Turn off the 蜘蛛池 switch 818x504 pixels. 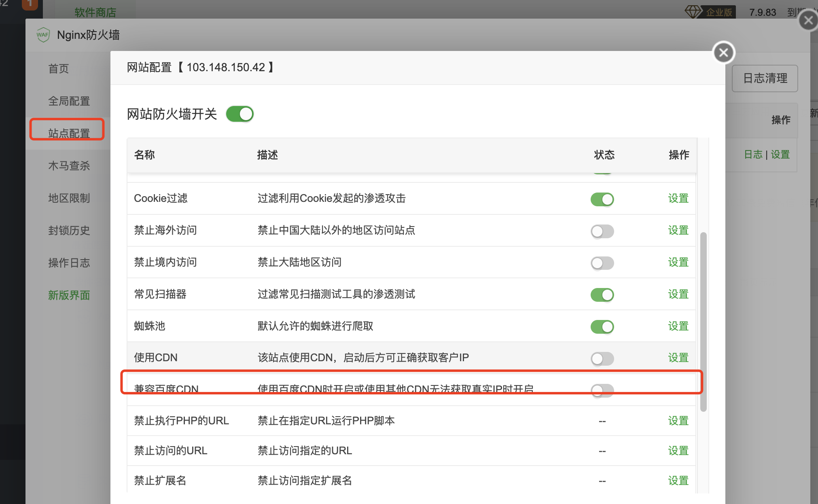[602, 327]
